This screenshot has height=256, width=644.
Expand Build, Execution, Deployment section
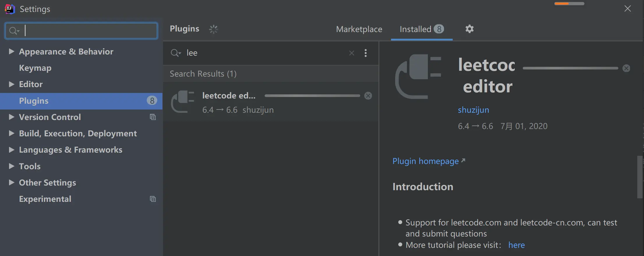point(11,133)
